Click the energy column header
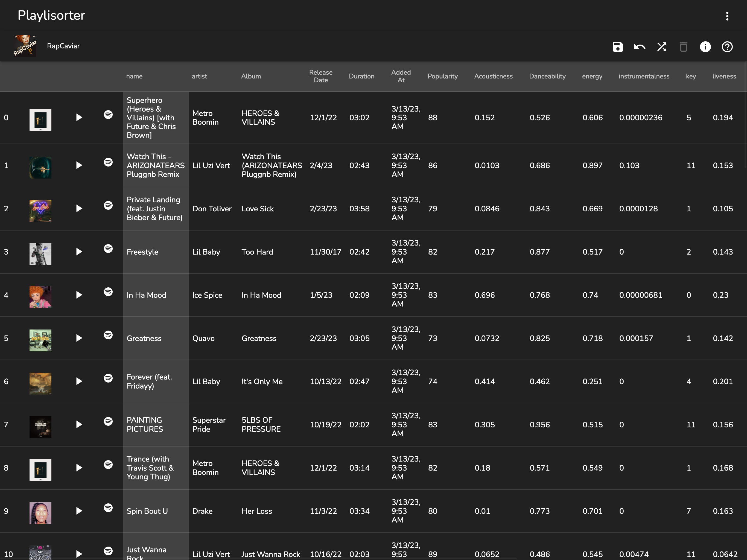This screenshot has width=747, height=560. click(592, 76)
